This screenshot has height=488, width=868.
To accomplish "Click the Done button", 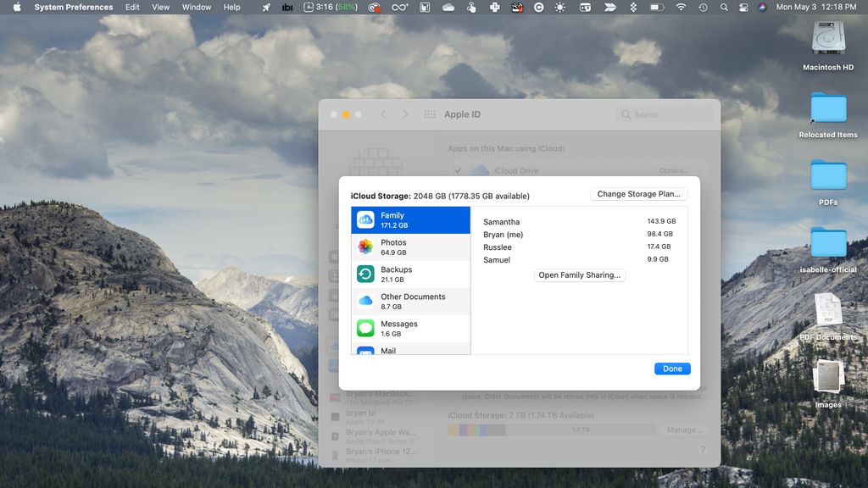I will (x=672, y=369).
